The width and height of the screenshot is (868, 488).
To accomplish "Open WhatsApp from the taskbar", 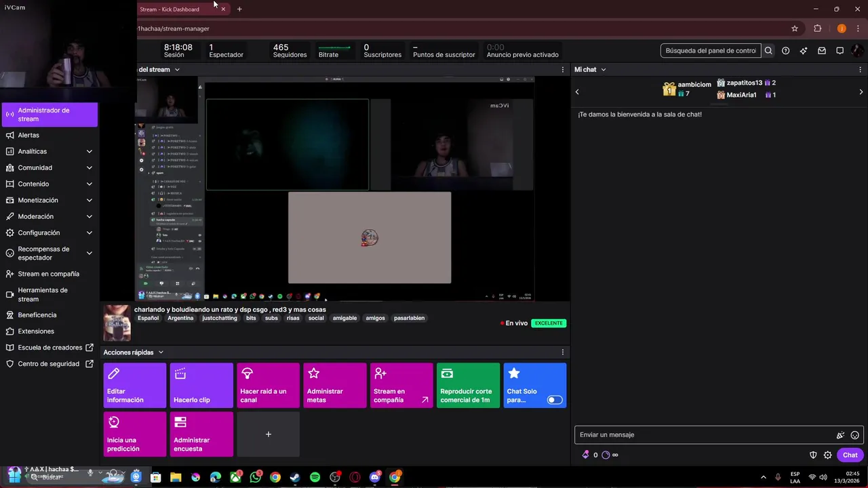I will tap(255, 477).
